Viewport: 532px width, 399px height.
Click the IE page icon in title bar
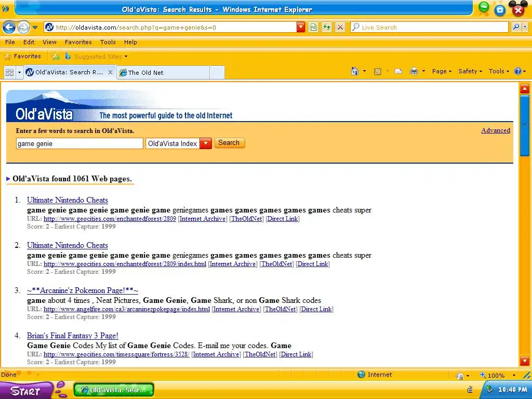pyautogui.click(x=5, y=8)
